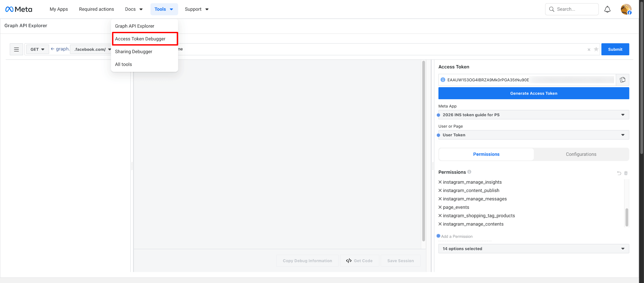Viewport: 644px width, 283px height.
Task: Open the hamburger sidebar menu
Action: coord(16,49)
